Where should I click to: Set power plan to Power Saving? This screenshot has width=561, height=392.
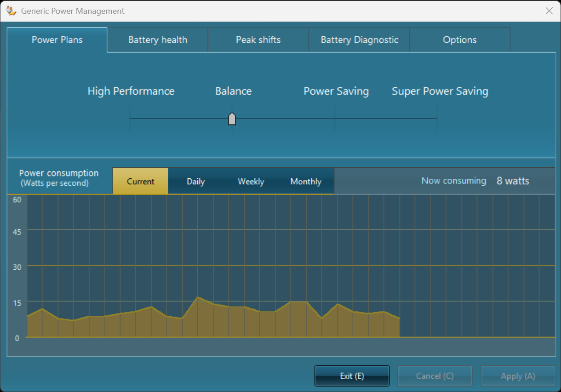(335, 119)
